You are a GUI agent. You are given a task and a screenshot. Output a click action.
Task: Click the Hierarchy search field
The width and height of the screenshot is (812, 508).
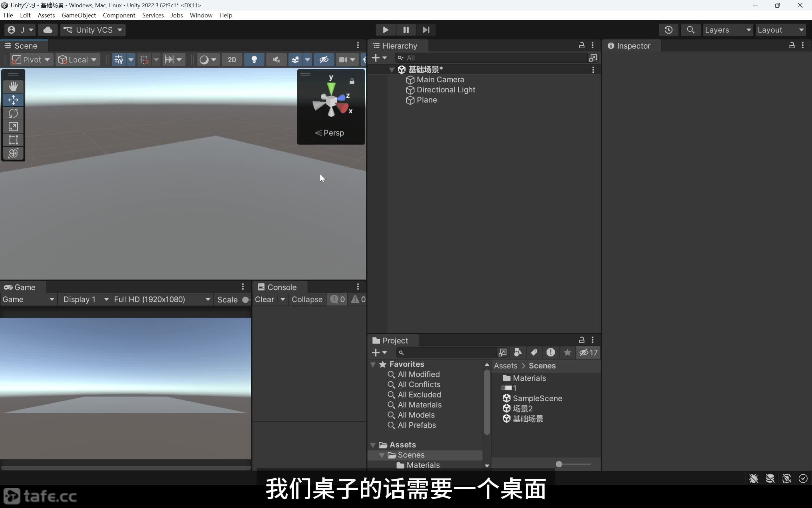coord(491,58)
